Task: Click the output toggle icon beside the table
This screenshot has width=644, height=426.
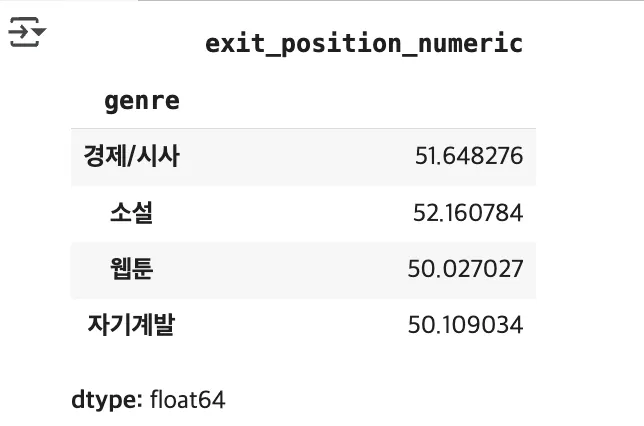Action: point(27,32)
